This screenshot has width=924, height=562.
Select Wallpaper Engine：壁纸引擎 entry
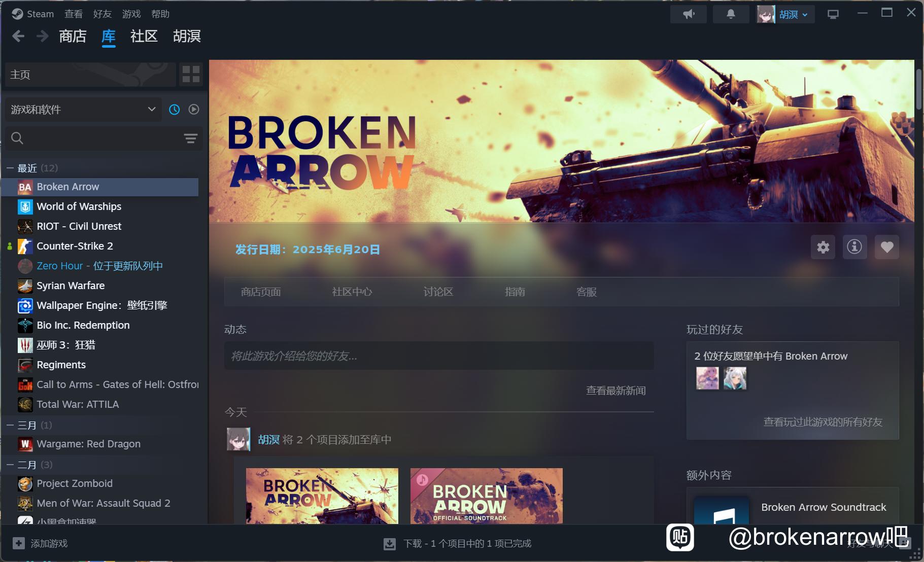point(100,305)
